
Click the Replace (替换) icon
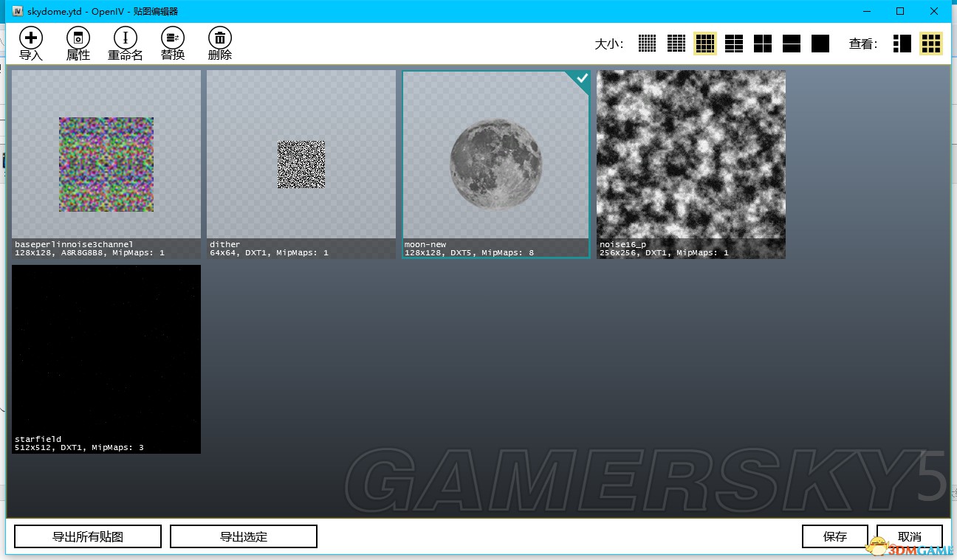pos(173,38)
